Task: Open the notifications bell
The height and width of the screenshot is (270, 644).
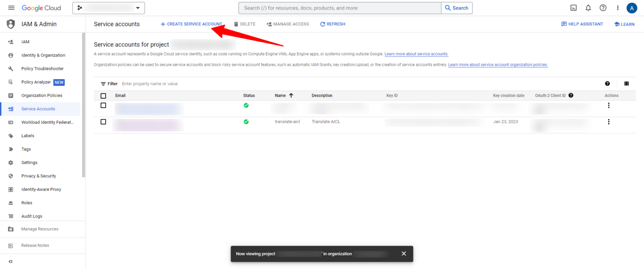Action: (x=588, y=8)
